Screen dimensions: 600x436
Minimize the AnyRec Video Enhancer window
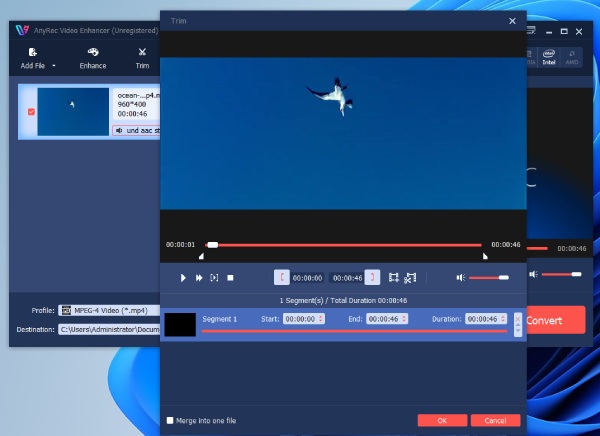(x=549, y=31)
